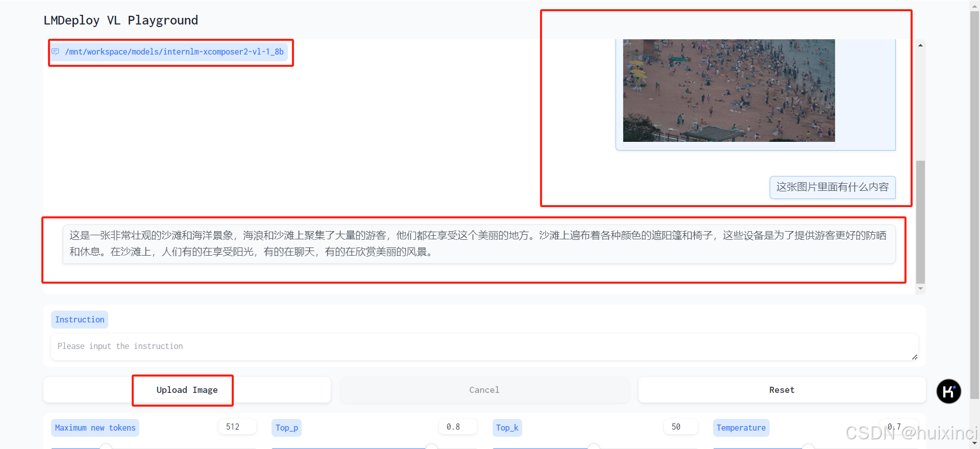Click the Reset button

(x=781, y=390)
